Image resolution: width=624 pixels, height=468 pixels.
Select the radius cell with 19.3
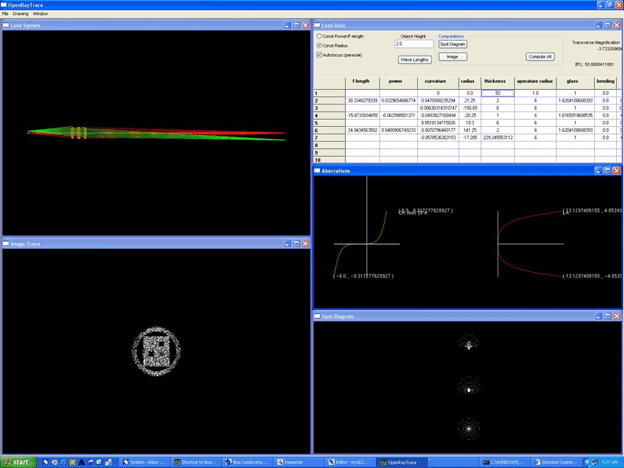(x=470, y=123)
